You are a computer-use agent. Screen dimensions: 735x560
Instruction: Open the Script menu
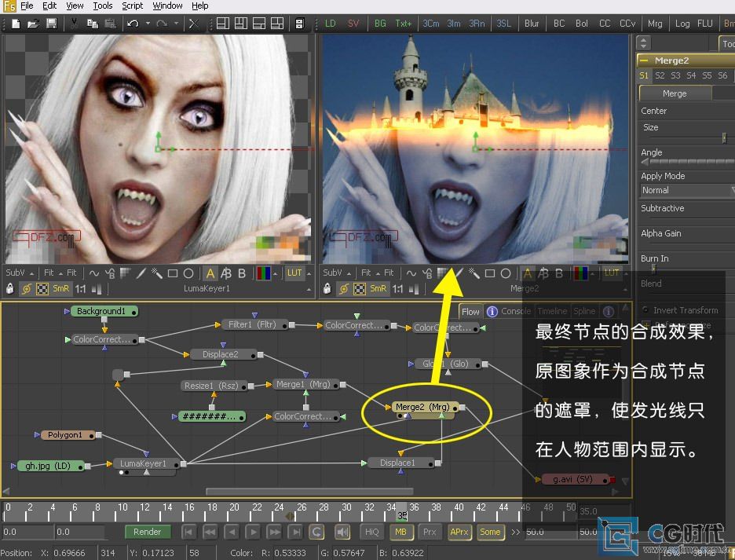pyautogui.click(x=132, y=5)
